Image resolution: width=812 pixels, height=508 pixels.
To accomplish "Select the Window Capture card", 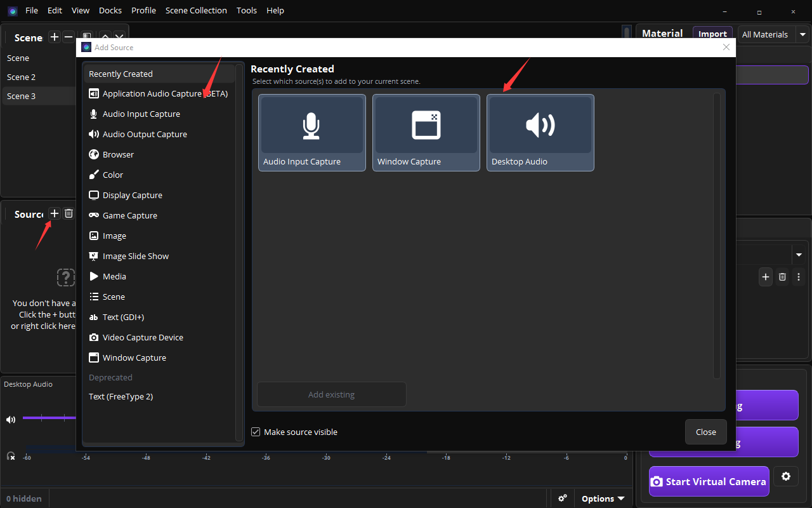I will (426, 133).
